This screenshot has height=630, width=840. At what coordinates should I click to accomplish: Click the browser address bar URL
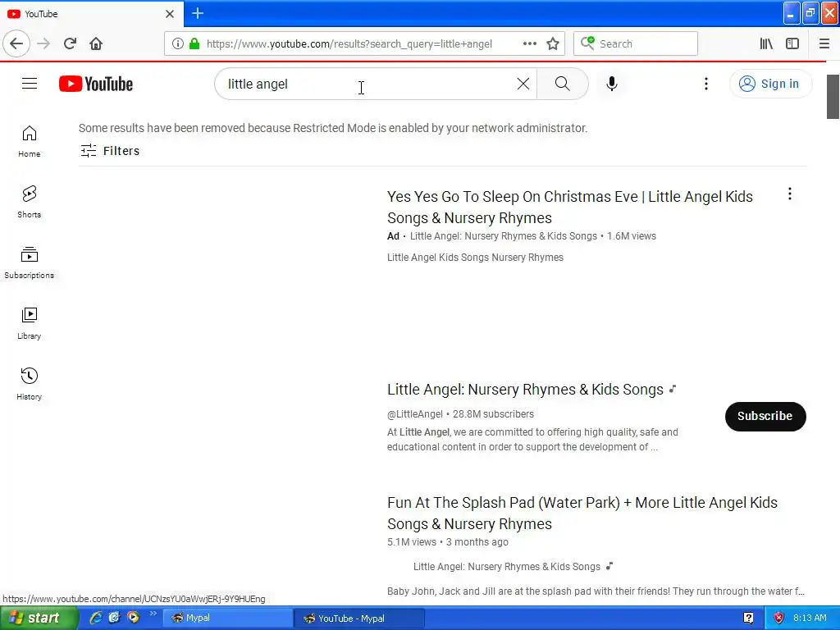tap(349, 44)
